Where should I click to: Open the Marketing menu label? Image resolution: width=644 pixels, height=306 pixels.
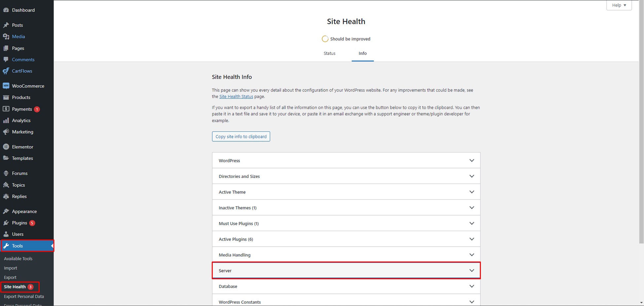(x=22, y=132)
